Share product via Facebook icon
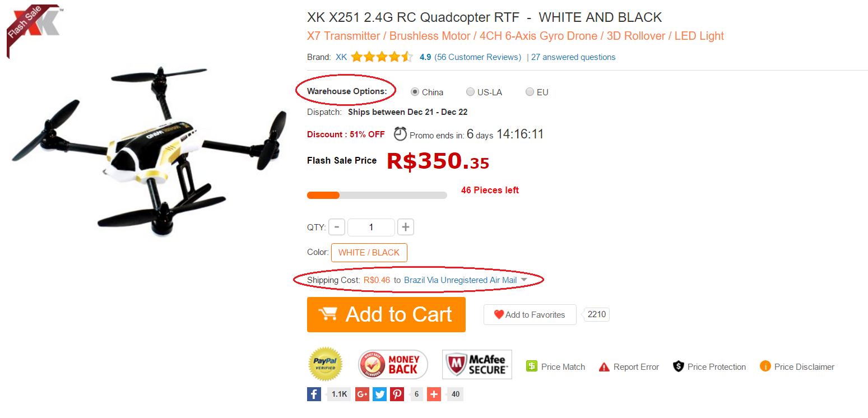This screenshot has height=418, width=868. coord(314,394)
